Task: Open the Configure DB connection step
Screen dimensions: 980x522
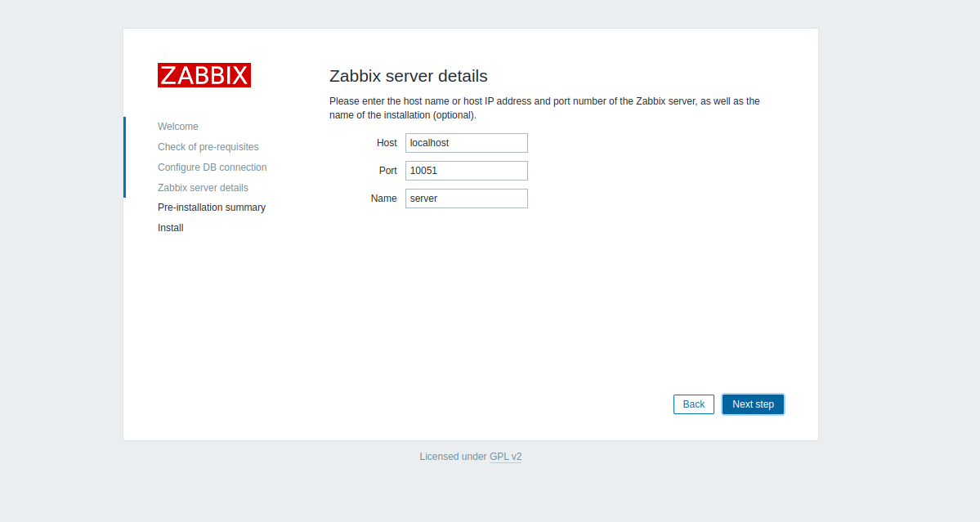Action: pyautogui.click(x=212, y=167)
